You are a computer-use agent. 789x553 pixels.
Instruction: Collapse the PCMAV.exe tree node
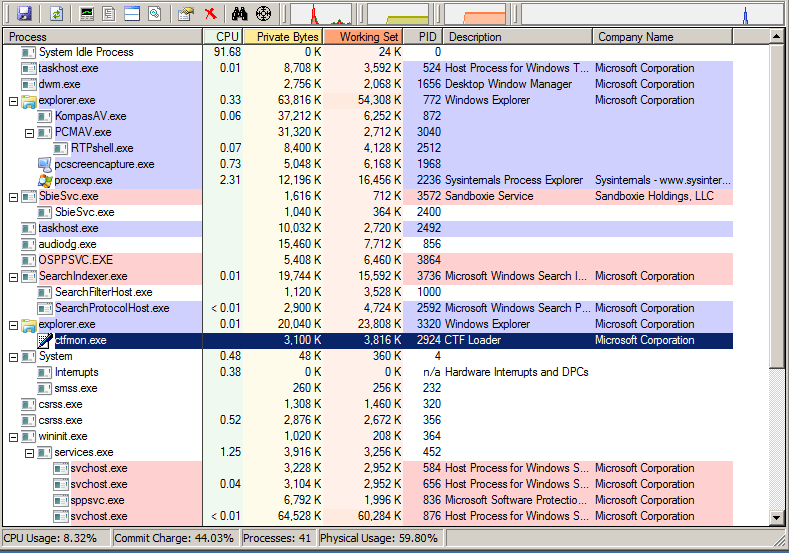click(30, 133)
